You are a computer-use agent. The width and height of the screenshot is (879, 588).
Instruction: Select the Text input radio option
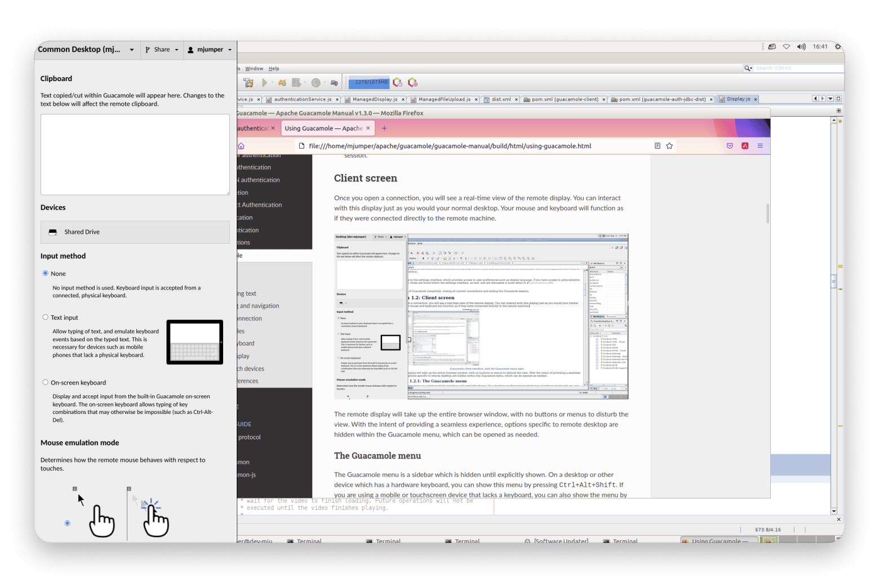click(x=46, y=317)
